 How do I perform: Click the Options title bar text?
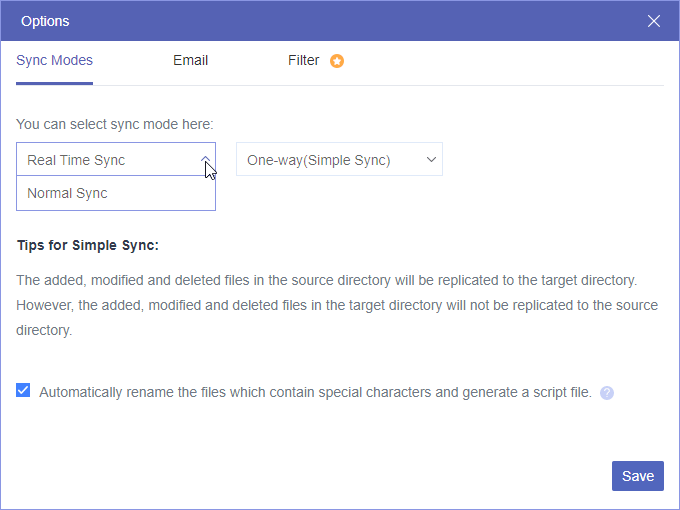pos(45,21)
